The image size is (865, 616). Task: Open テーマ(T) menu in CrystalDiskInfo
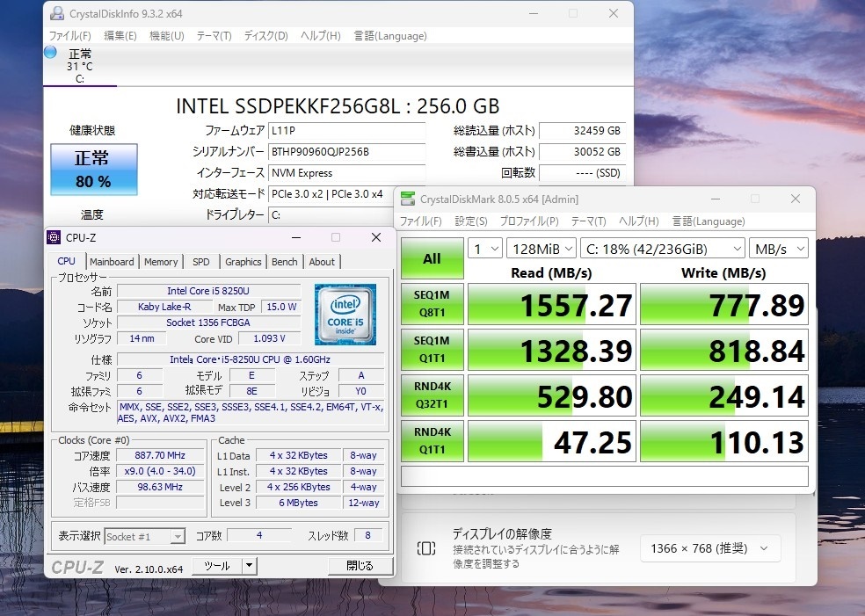click(214, 36)
